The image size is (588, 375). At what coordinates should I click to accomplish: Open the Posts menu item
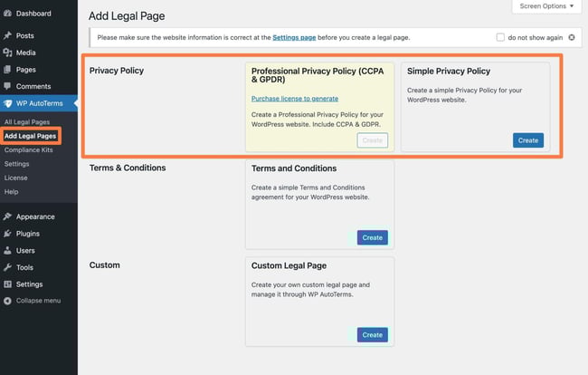24,35
